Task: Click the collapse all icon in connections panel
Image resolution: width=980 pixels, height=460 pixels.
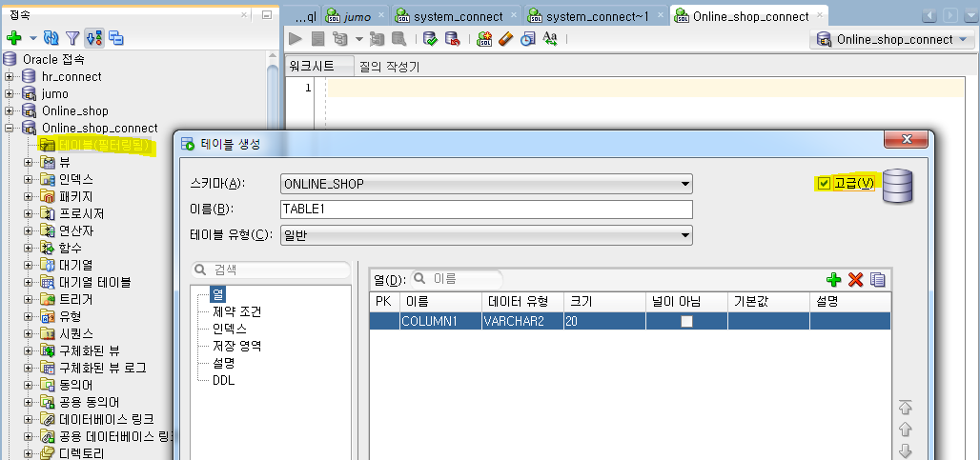Action: click(116, 39)
